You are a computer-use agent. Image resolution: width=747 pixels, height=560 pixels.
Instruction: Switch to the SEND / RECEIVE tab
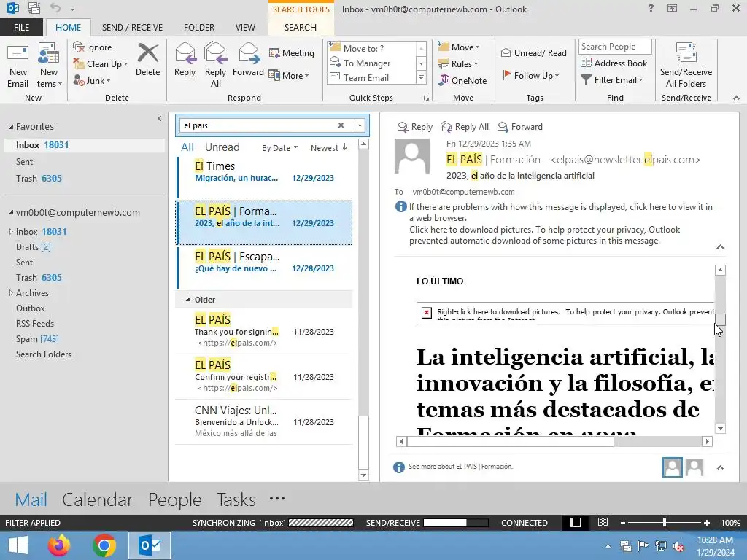(132, 27)
